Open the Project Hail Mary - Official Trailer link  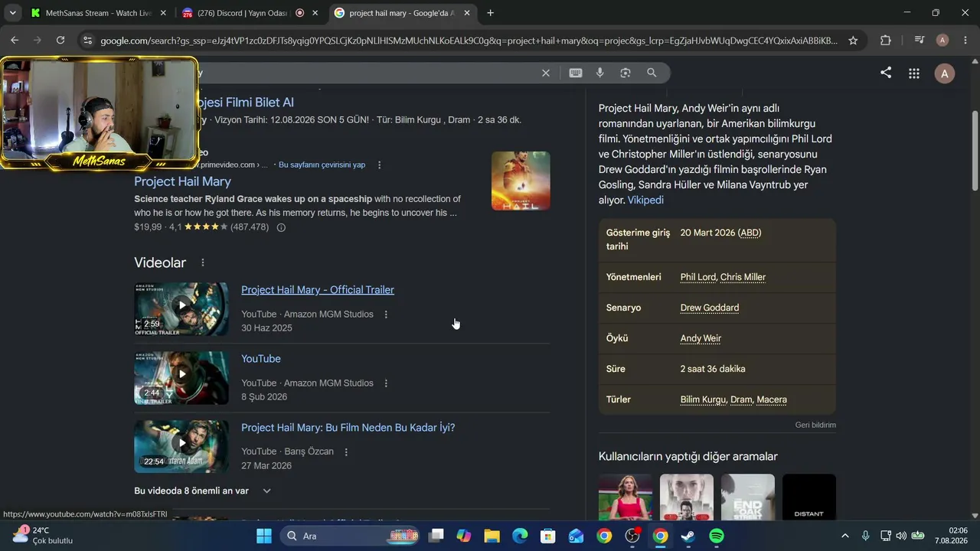point(318,290)
